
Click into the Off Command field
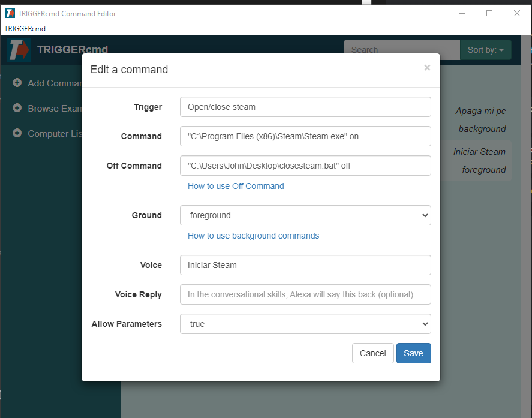(x=305, y=166)
